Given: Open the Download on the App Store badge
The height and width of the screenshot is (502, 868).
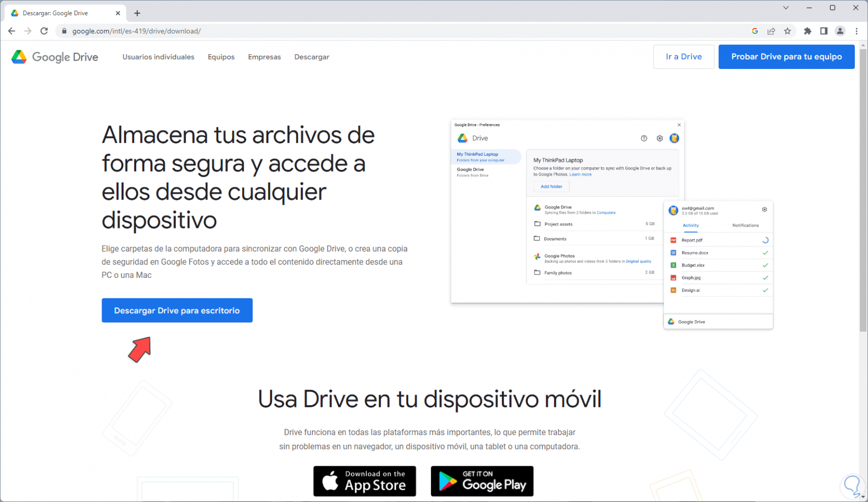Looking at the screenshot, I should click(x=365, y=481).
